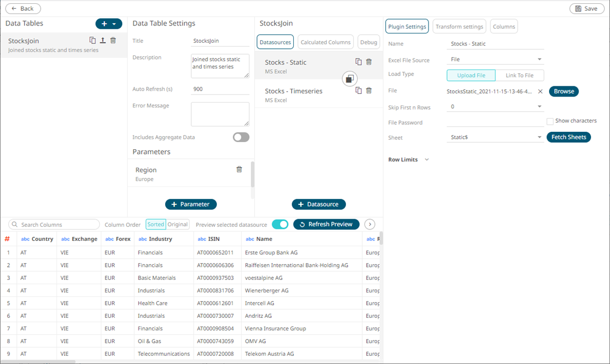Viewport: 610px width, 364px height.
Task: Duplicate the Stocks - Static datasource
Action: click(x=359, y=62)
